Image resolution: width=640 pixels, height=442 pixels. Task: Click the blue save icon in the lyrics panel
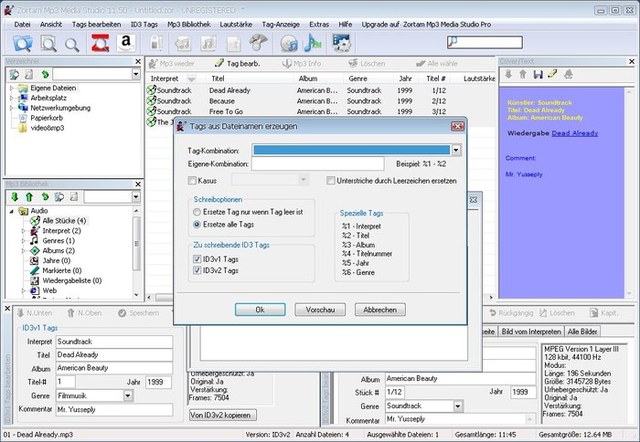pos(537,74)
